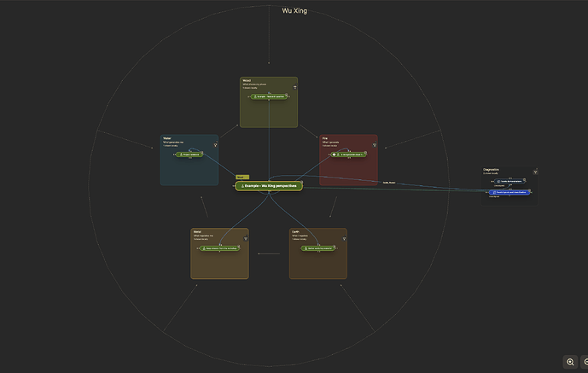
Task: Open the filter icon in the Metal group
Action: pyautogui.click(x=246, y=238)
